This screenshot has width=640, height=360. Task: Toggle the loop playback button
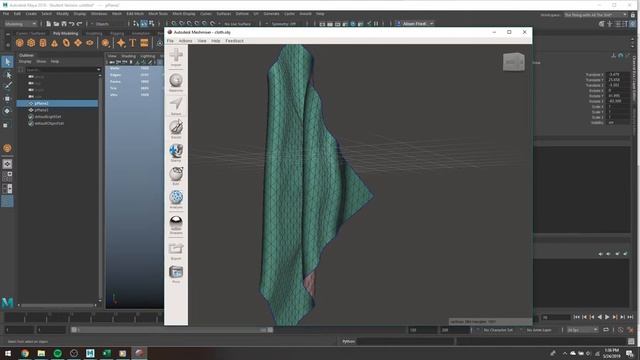point(606,330)
